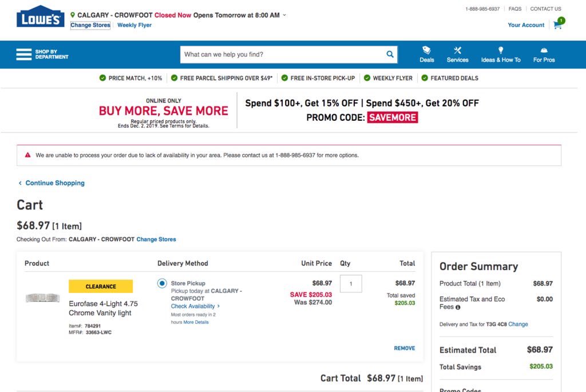The image size is (586, 392).
Task: Click the search magnifier icon
Action: point(389,54)
